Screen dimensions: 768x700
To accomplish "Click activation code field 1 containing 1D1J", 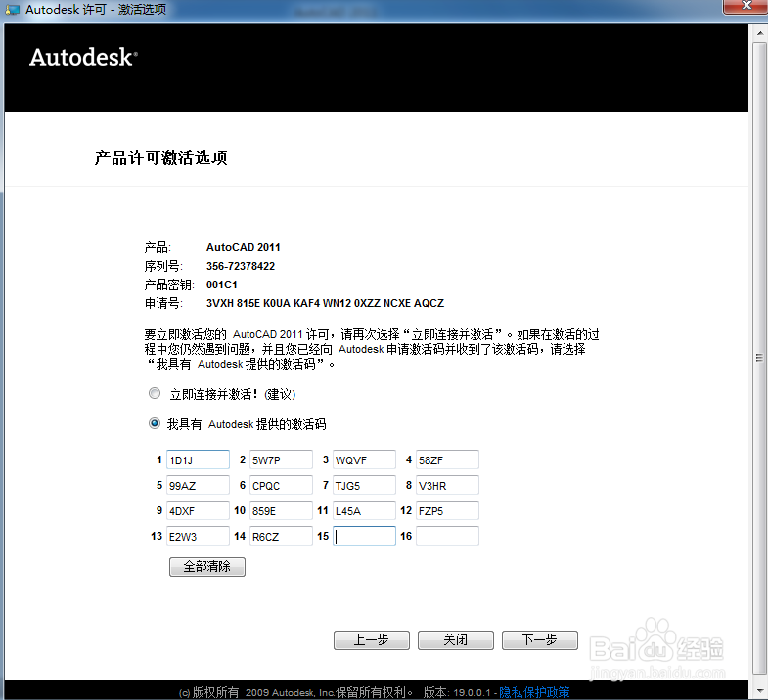I will click(198, 459).
